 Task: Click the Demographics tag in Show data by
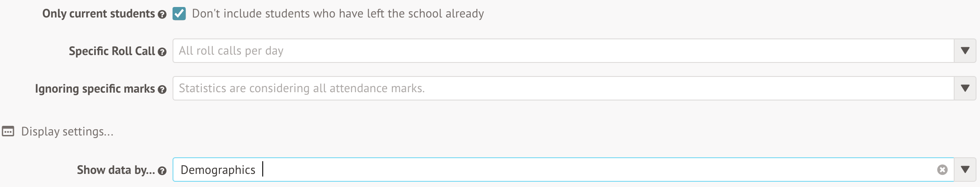point(218,170)
